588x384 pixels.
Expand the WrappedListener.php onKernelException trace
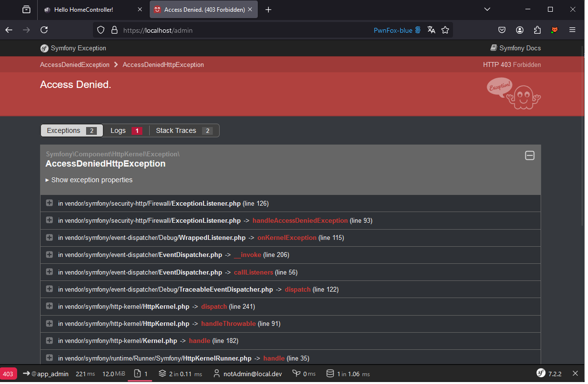pos(49,237)
